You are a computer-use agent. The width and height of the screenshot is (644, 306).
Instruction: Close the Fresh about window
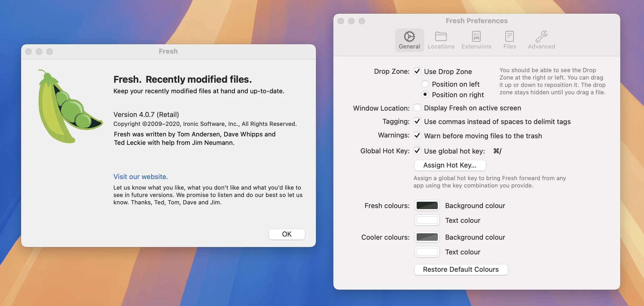click(28, 51)
